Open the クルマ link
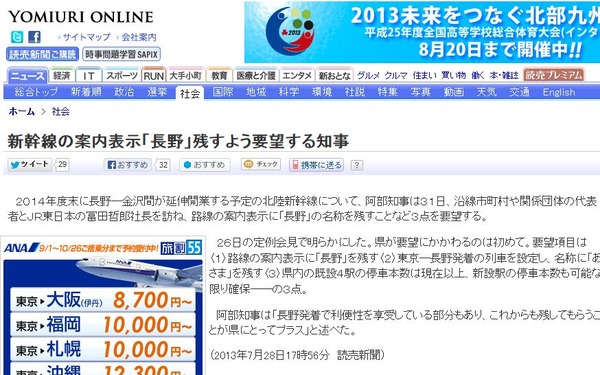The width and height of the screenshot is (600, 375). point(396,75)
